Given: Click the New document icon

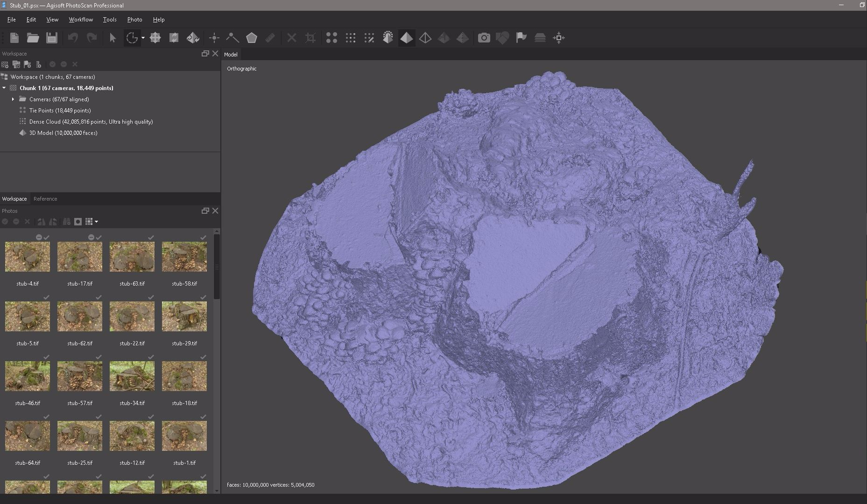Looking at the screenshot, I should click(14, 38).
